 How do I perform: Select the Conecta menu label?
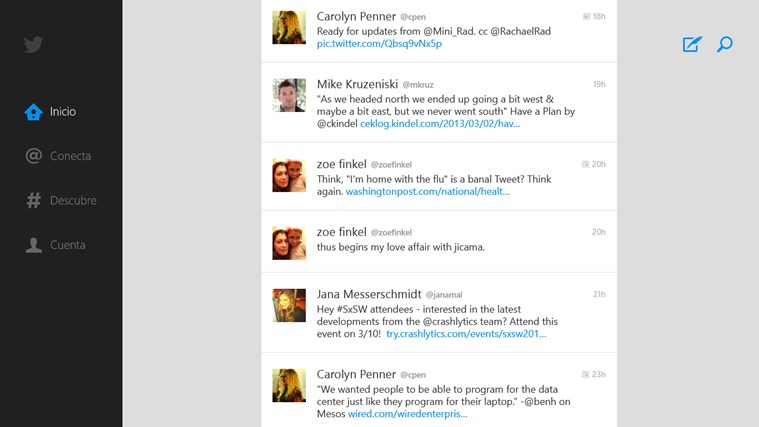point(71,156)
